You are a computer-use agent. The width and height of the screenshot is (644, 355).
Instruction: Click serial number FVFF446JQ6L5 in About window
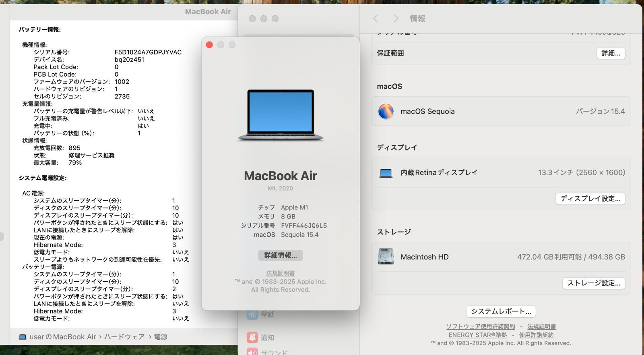(x=304, y=226)
